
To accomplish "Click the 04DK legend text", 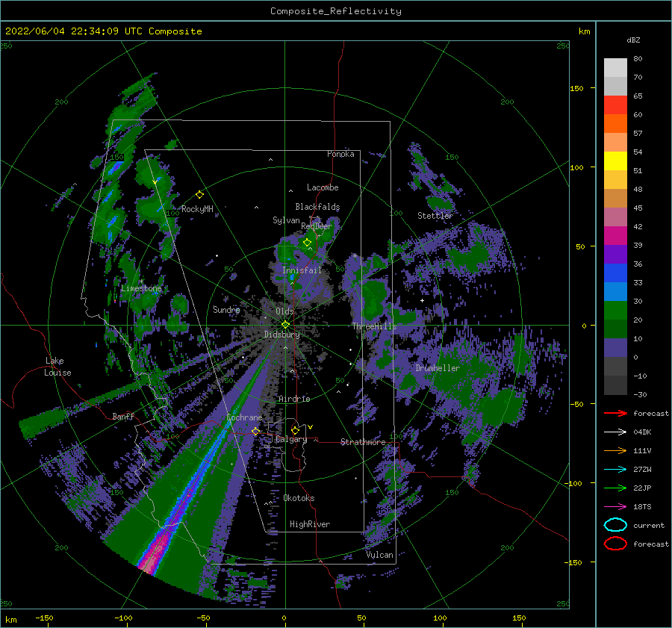I will (642, 432).
